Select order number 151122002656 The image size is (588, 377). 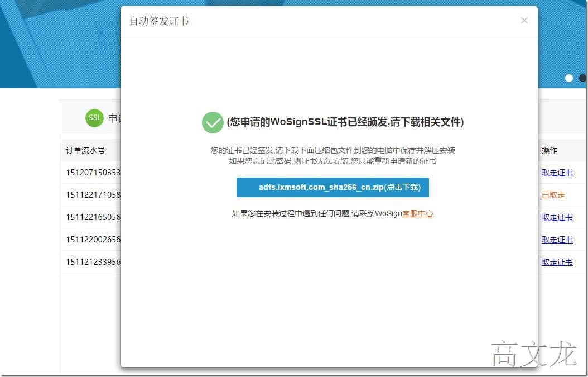click(93, 240)
